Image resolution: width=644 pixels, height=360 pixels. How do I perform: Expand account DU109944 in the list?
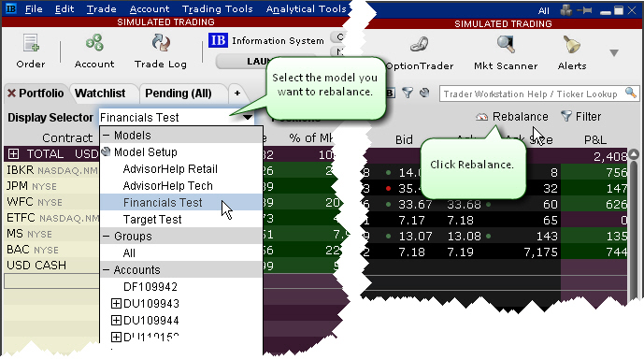[116, 321]
